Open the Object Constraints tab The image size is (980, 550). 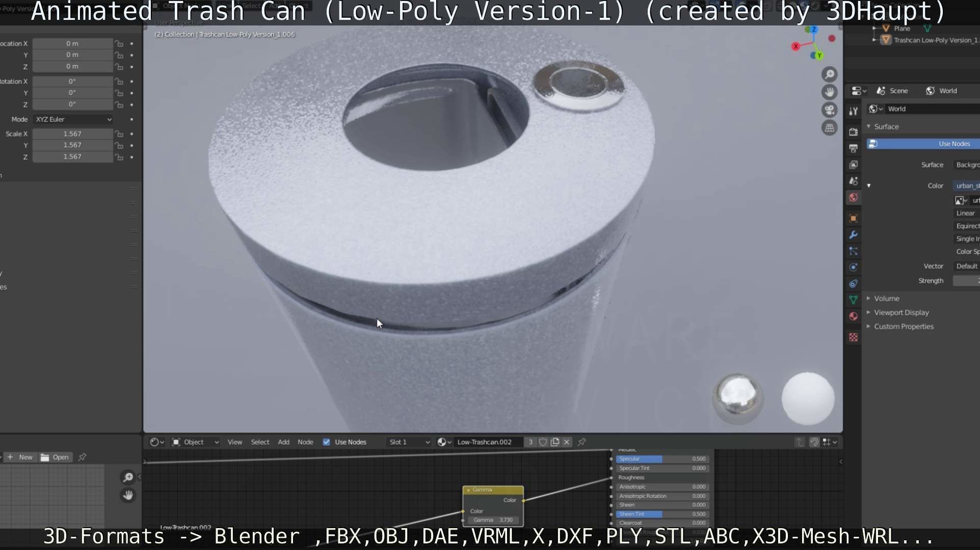(853, 284)
